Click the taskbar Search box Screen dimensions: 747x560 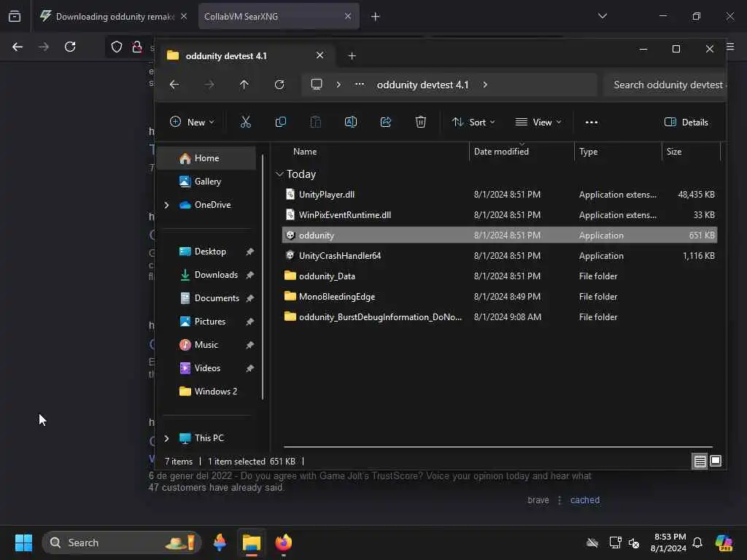point(122,542)
